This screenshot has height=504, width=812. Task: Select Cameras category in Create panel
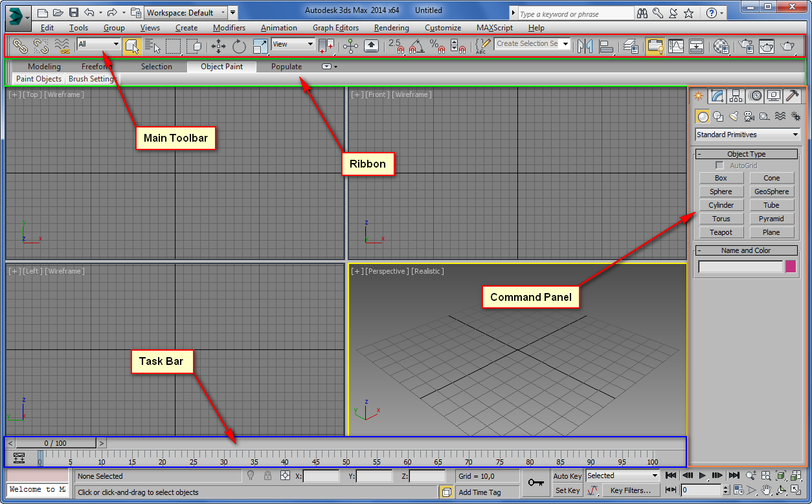[x=749, y=116]
